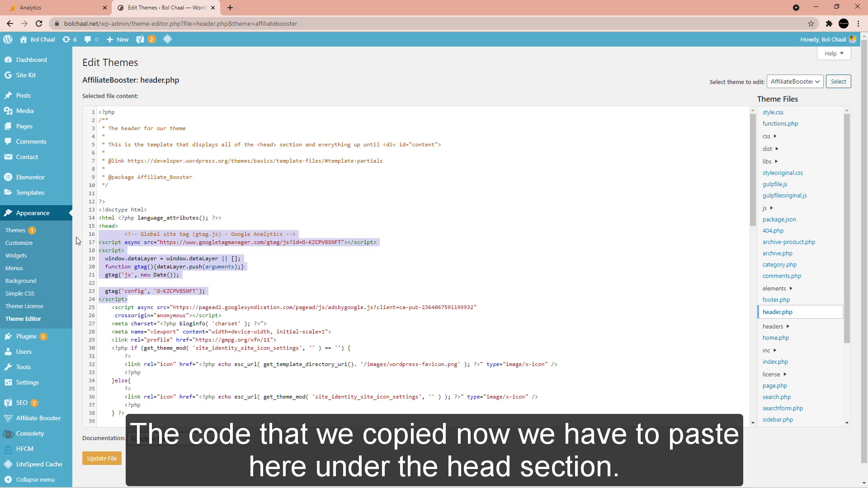The height and width of the screenshot is (488, 868).
Task: Expand the css folder
Action: tap(769, 136)
